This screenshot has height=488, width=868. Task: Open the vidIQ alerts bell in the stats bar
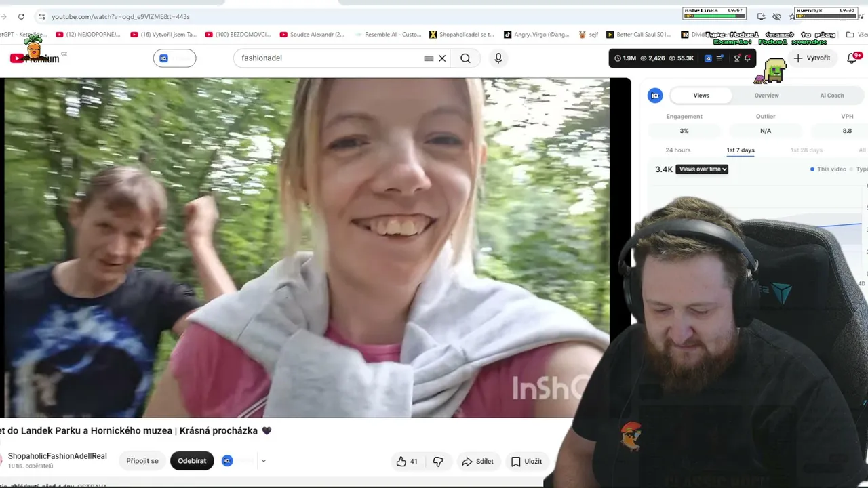747,58
